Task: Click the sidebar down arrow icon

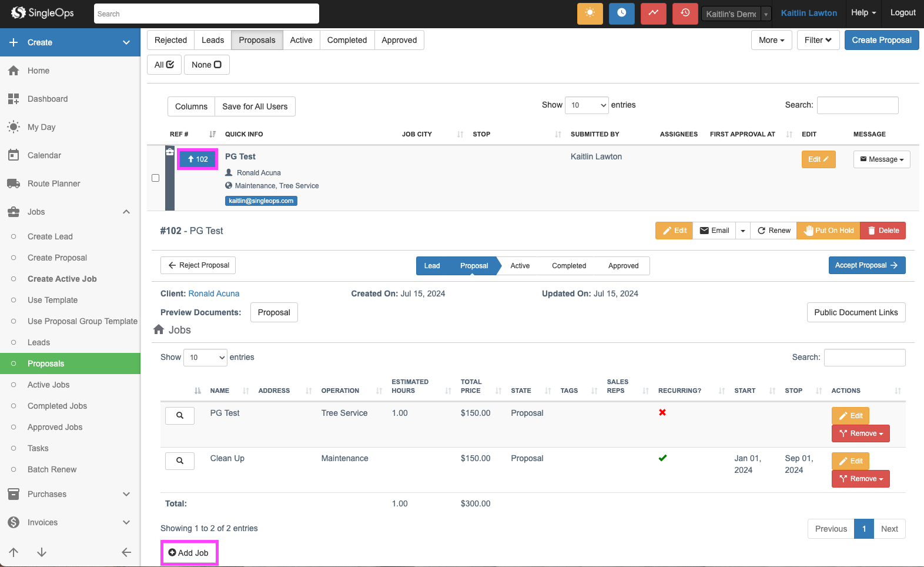Action: tap(42, 552)
